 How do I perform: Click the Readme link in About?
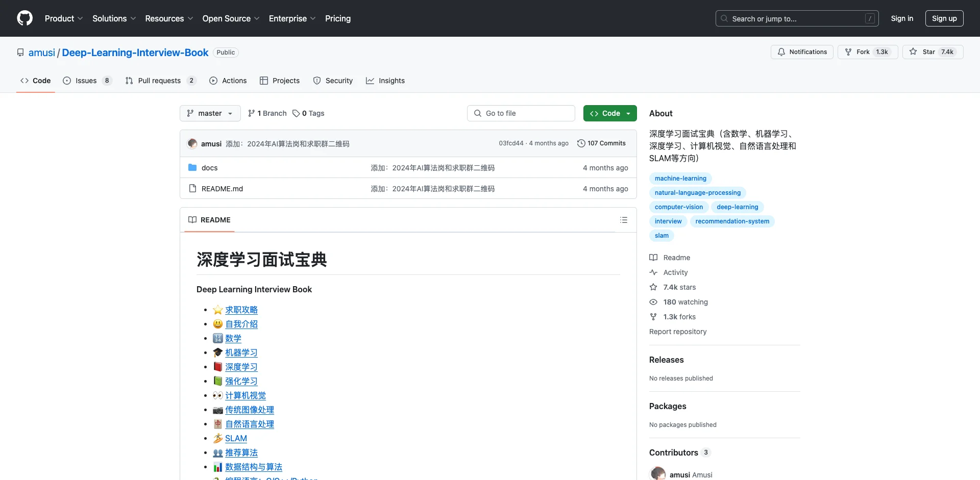[x=670, y=258]
